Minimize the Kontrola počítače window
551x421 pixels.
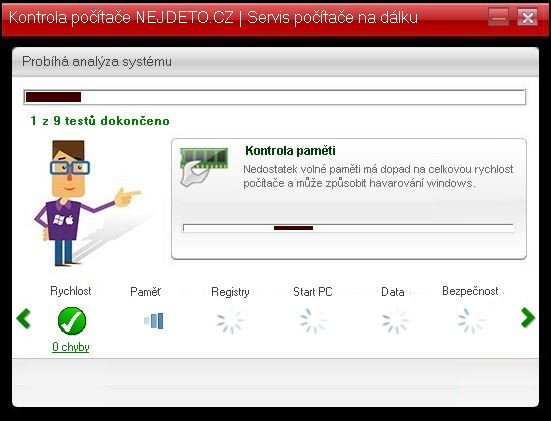[x=498, y=17]
